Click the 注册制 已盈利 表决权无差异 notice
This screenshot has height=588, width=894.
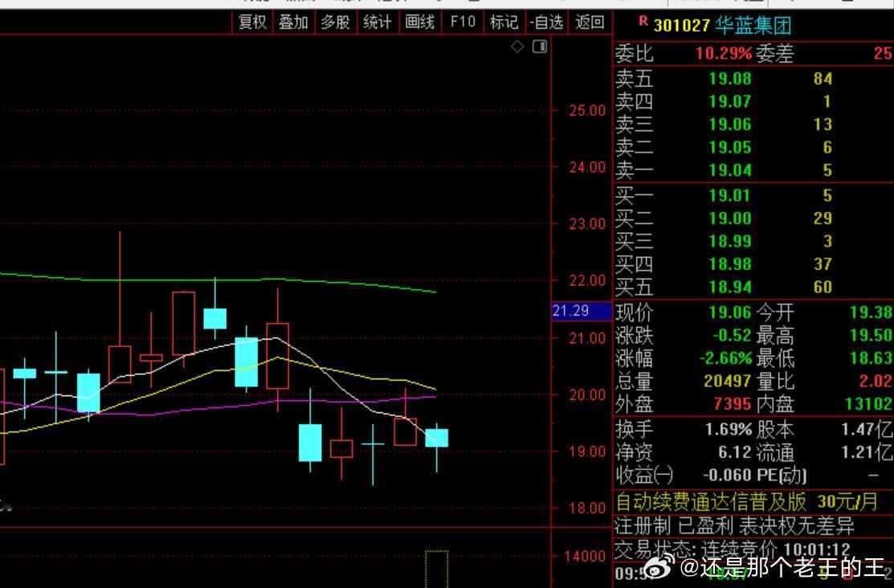[734, 526]
